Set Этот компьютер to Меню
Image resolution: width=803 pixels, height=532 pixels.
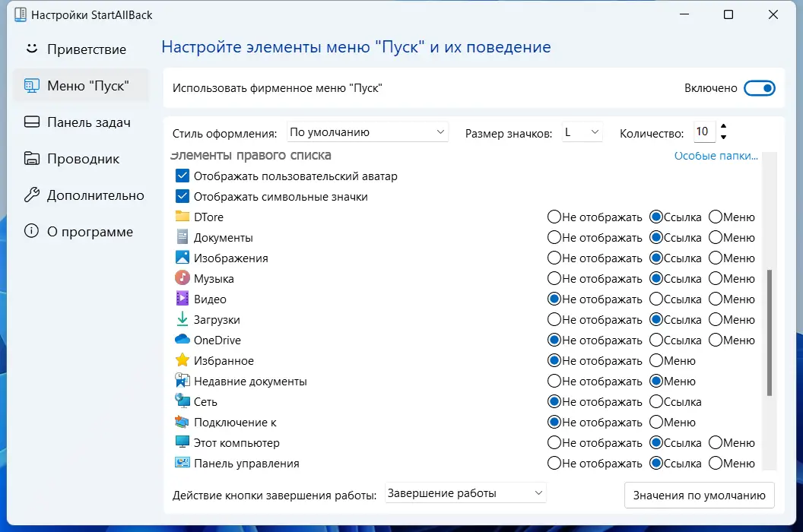(716, 442)
